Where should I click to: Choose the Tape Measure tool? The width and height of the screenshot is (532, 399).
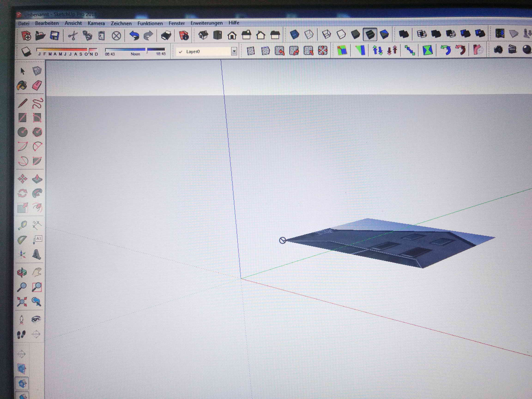[22, 225]
